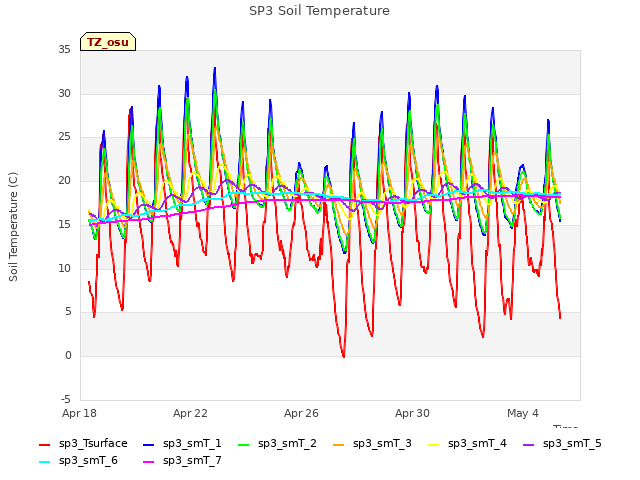Viewport: 640px width, 480px height.
Task: Click the 15 y-axis tick label
Action: click(x=64, y=224)
